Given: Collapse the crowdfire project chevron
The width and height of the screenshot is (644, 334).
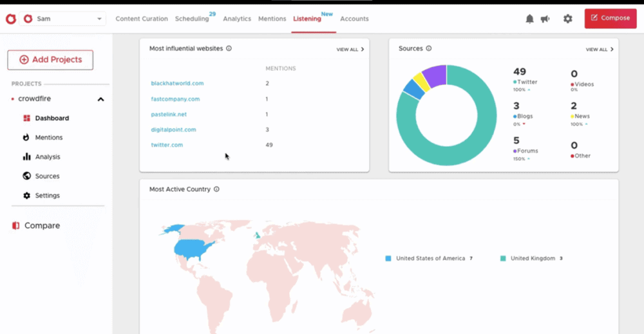Looking at the screenshot, I should tap(100, 99).
